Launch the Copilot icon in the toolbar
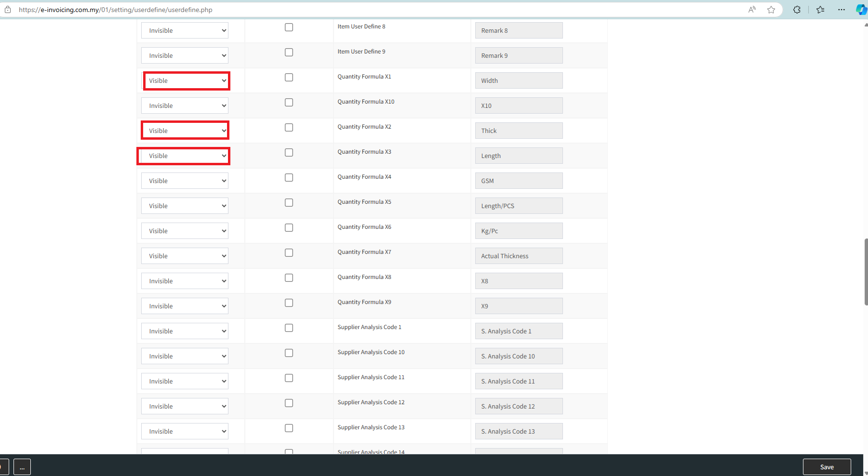868x476 pixels. (x=861, y=10)
